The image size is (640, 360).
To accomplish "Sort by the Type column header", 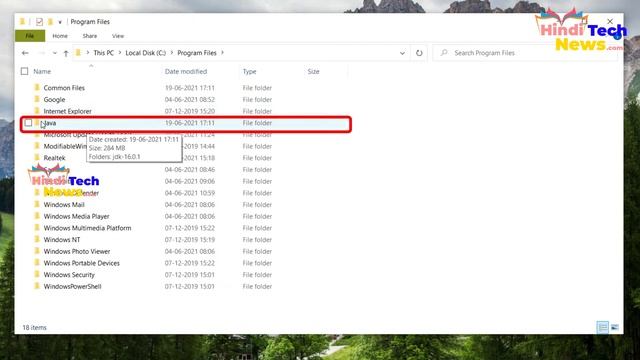I will (249, 71).
